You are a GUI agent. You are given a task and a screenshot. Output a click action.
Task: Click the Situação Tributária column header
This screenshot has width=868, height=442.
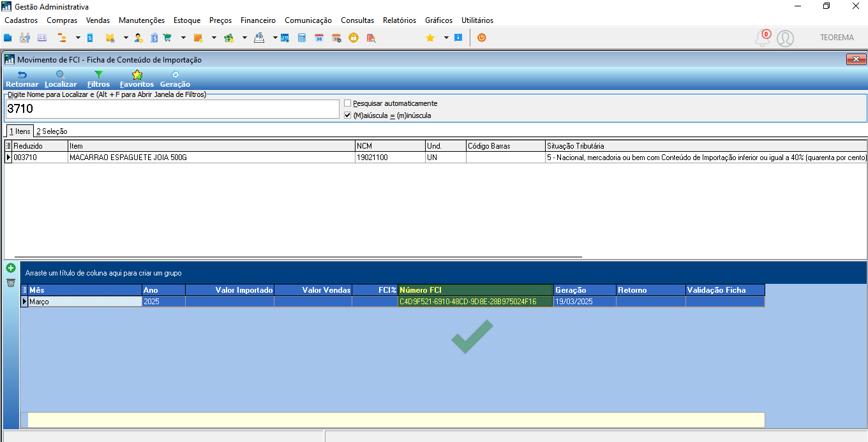[707, 146]
